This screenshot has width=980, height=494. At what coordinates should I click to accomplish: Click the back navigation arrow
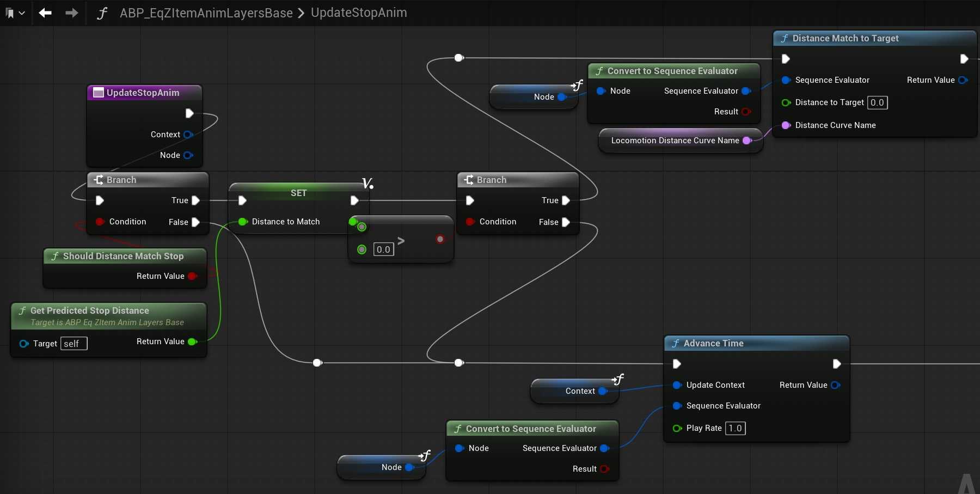coord(45,13)
